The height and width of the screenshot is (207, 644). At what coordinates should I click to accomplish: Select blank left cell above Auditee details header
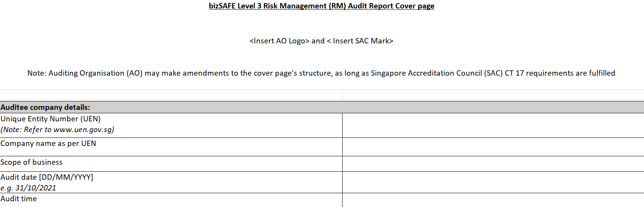(171, 95)
